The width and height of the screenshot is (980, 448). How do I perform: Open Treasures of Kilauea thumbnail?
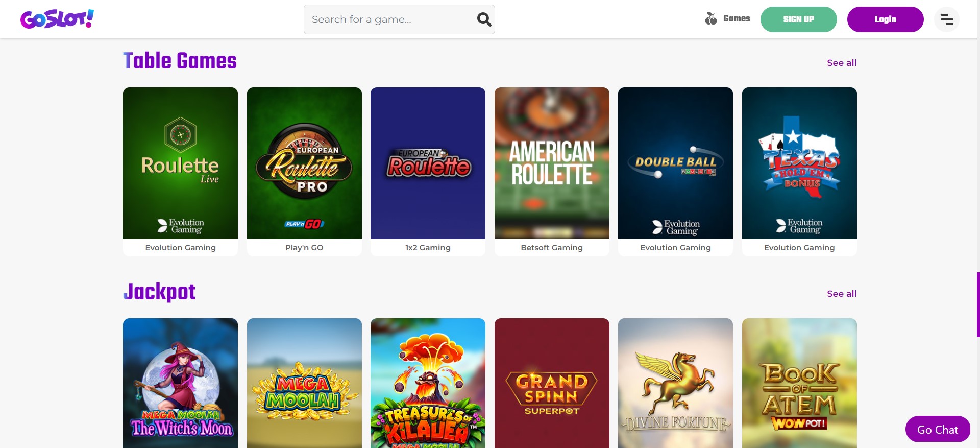[428, 383]
